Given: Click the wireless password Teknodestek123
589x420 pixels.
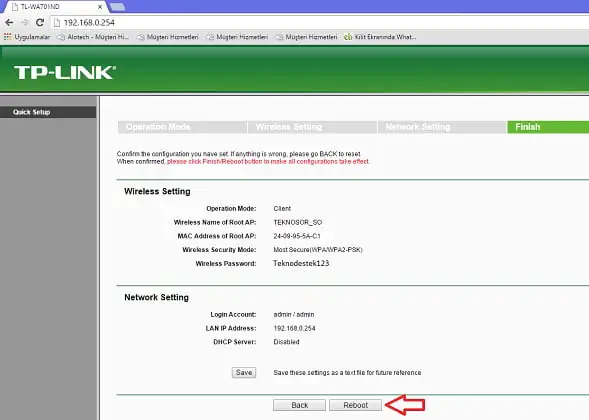Looking at the screenshot, I should (x=301, y=263).
